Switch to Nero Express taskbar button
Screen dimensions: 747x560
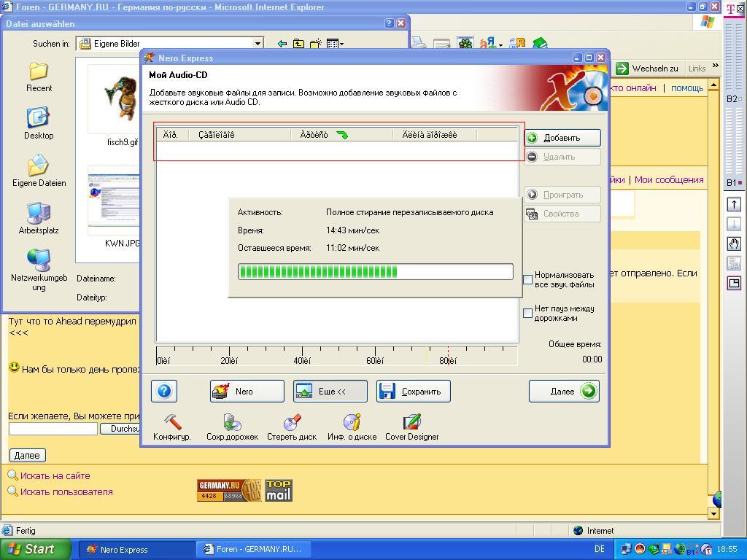click(x=135, y=550)
